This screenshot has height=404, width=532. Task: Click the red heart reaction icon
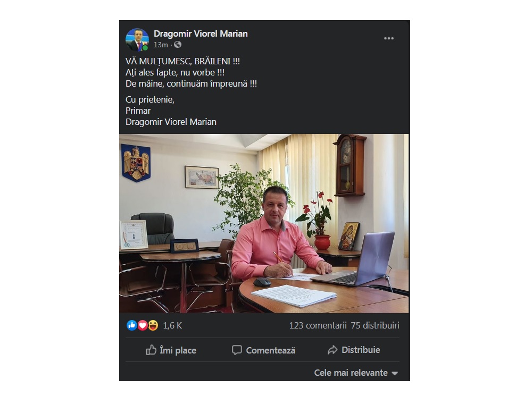tap(143, 325)
